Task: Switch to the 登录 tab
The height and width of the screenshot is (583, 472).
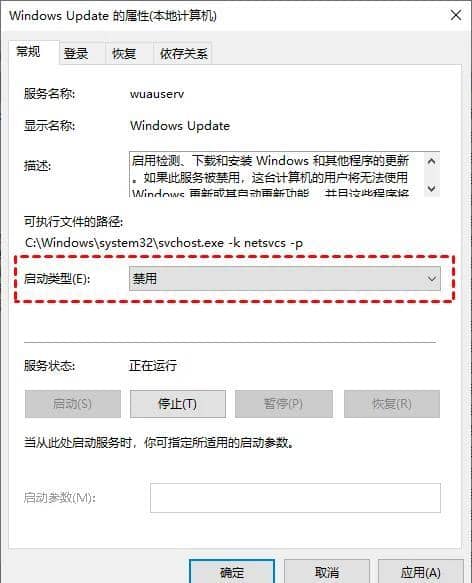Action: (76, 54)
